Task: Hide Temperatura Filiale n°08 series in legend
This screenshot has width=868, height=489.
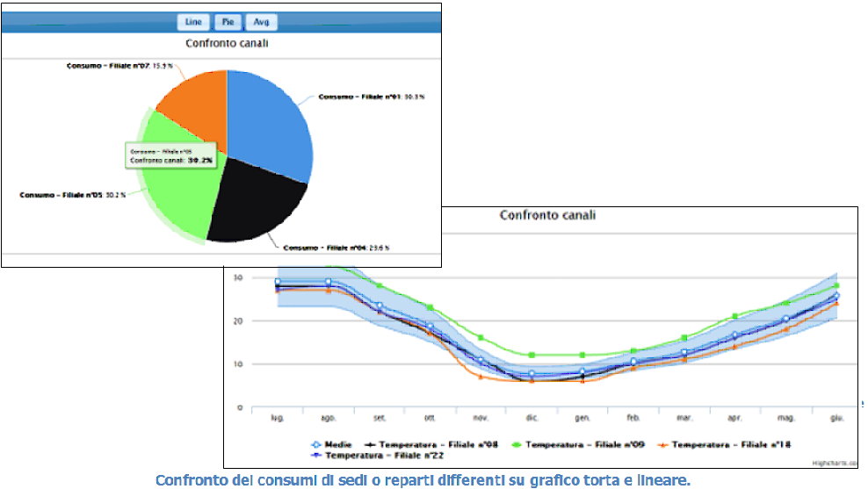Action: click(x=430, y=445)
